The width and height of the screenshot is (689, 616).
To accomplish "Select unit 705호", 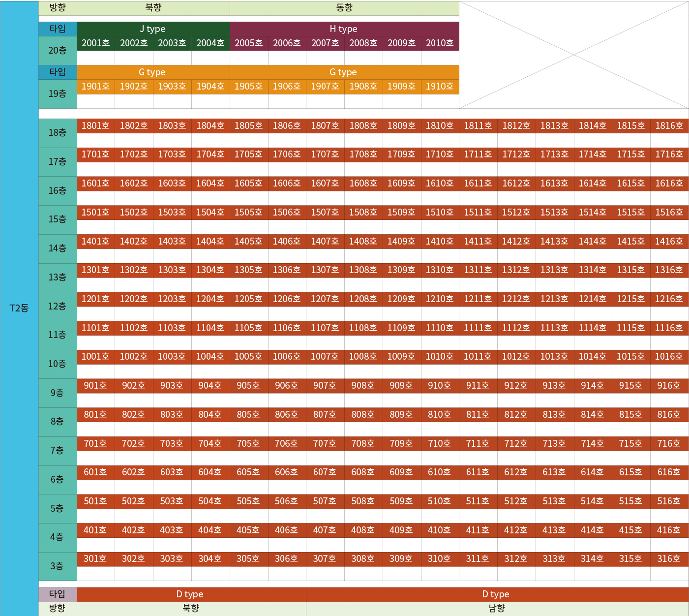I will (248, 444).
